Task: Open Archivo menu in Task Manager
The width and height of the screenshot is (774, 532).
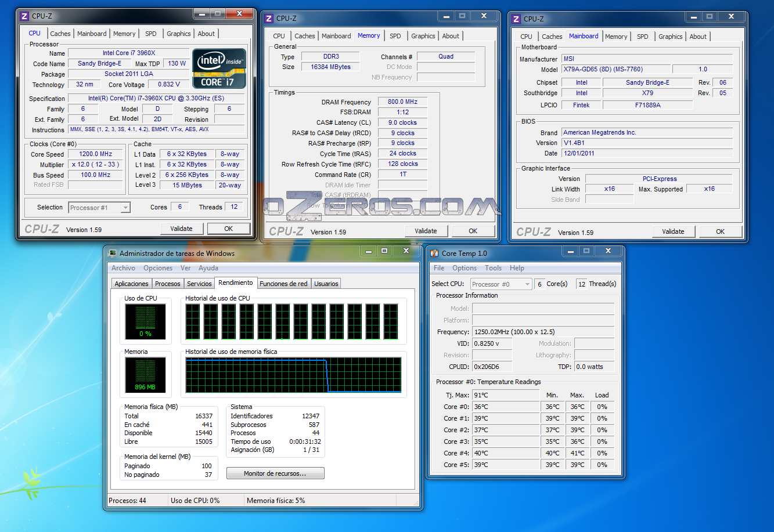Action: (123, 268)
